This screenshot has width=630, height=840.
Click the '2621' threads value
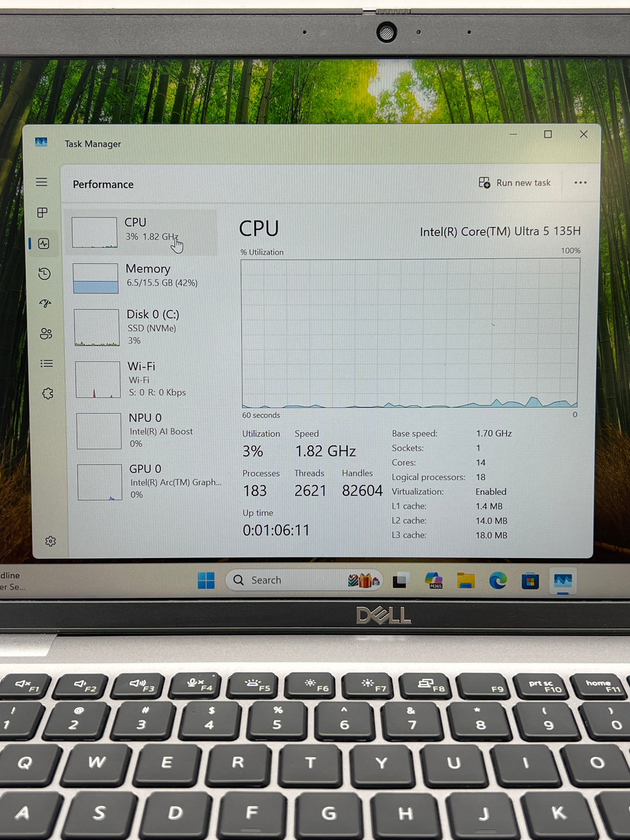click(310, 490)
